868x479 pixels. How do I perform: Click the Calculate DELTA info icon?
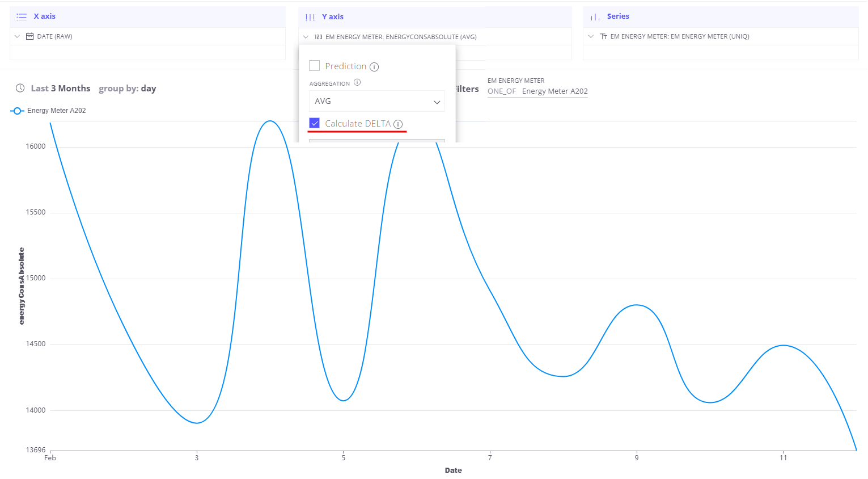[398, 124]
